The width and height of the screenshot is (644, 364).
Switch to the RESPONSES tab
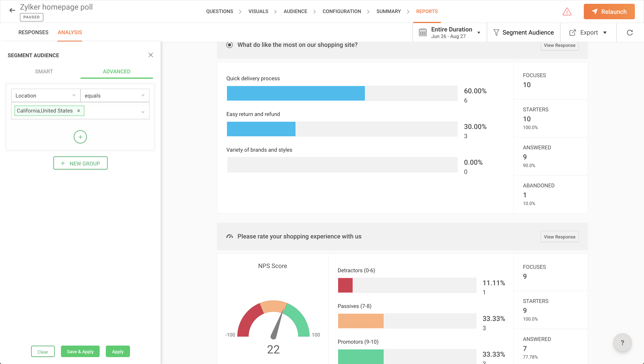point(33,32)
